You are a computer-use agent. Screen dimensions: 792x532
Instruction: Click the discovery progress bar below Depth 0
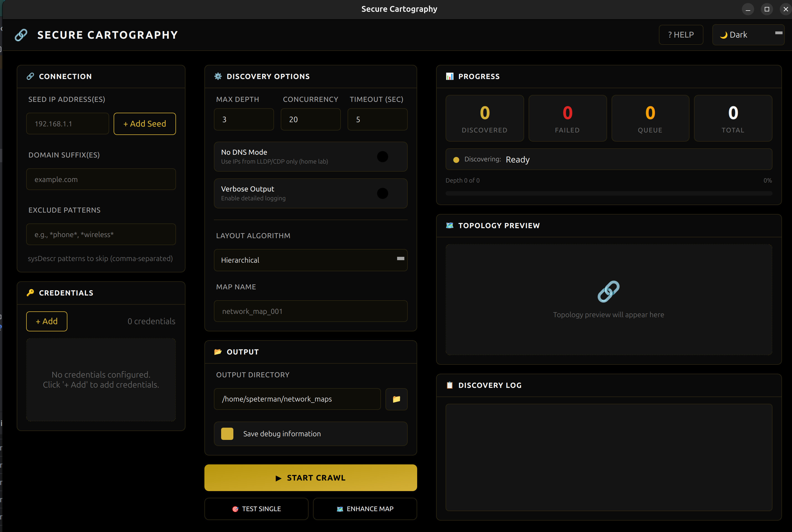point(608,193)
